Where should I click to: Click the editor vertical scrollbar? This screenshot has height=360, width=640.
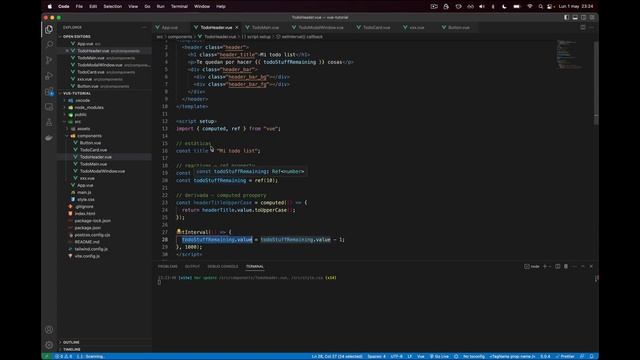596,82
